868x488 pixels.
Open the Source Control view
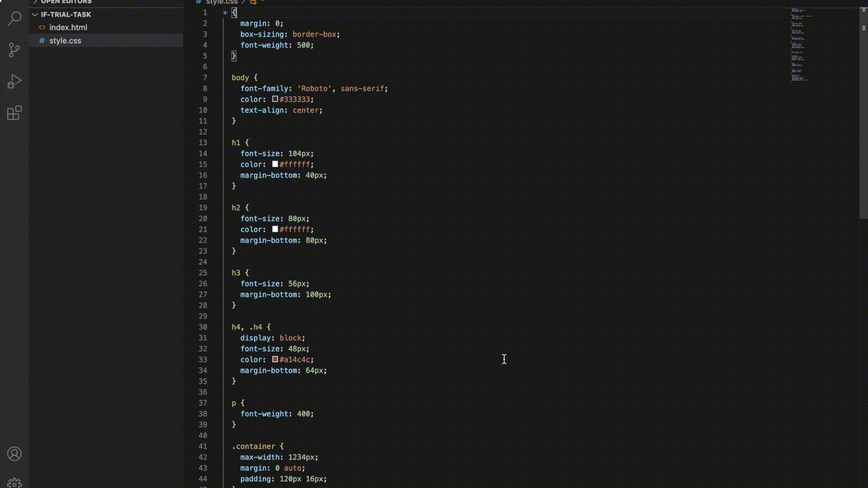[x=14, y=50]
